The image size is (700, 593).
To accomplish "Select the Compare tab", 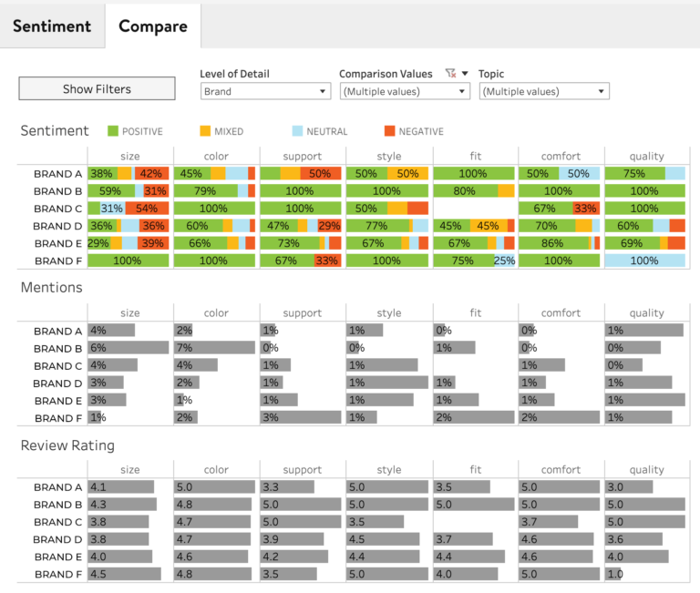I will [153, 26].
